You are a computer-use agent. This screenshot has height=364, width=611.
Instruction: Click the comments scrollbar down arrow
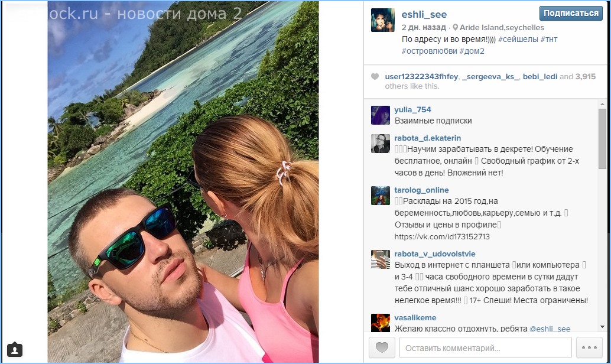[602, 327]
